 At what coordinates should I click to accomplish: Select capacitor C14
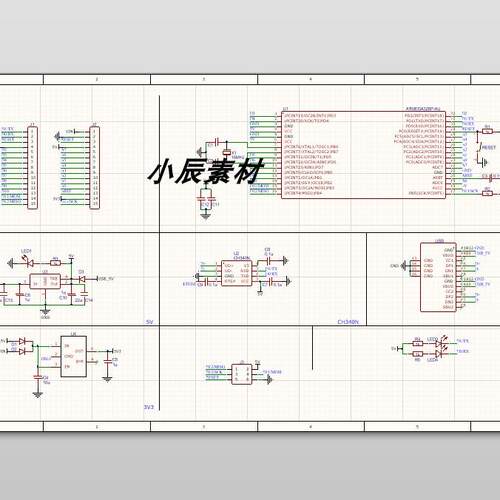[x=84, y=295]
